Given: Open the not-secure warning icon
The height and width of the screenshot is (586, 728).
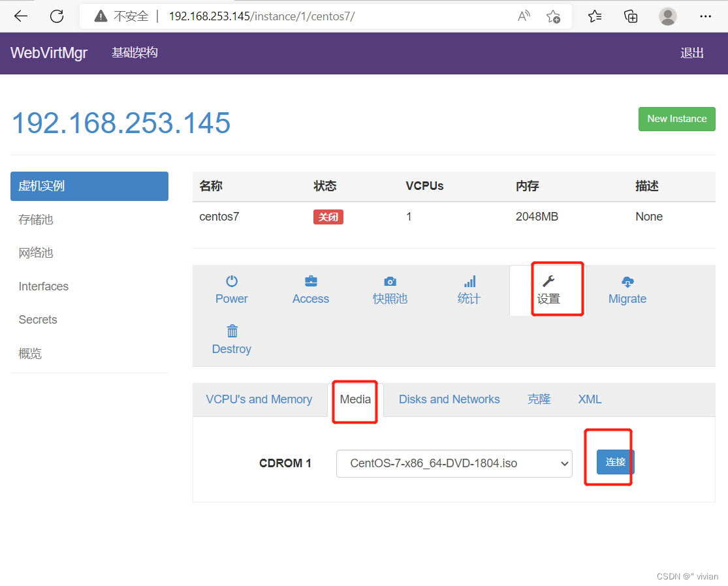Looking at the screenshot, I should 101,16.
